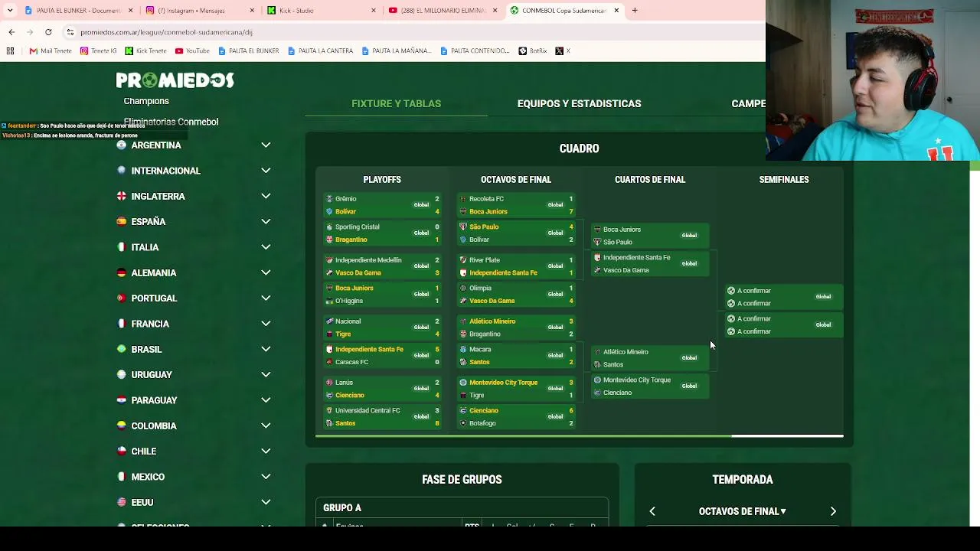Click EEUU flag icon in sidebar
980x551 pixels.
(121, 502)
